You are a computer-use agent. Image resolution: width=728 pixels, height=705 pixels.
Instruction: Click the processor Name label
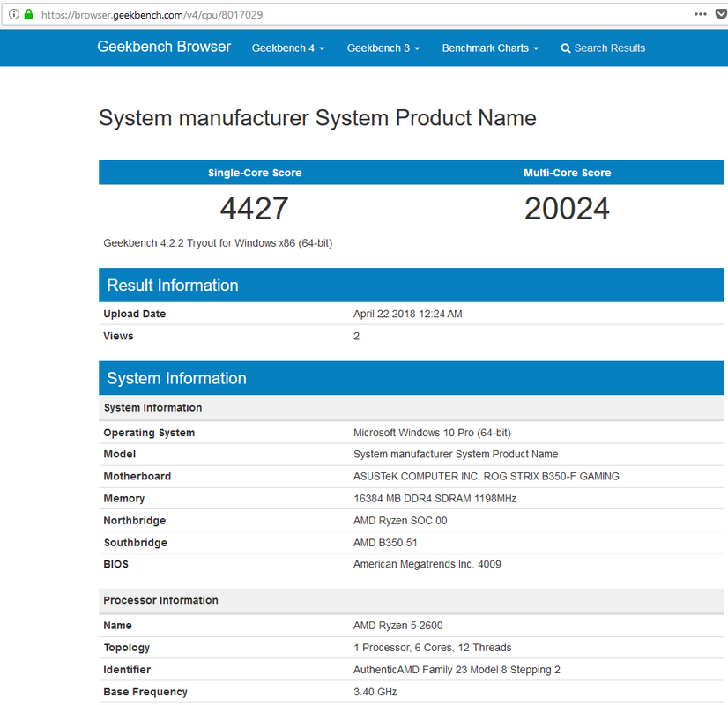tap(117, 625)
